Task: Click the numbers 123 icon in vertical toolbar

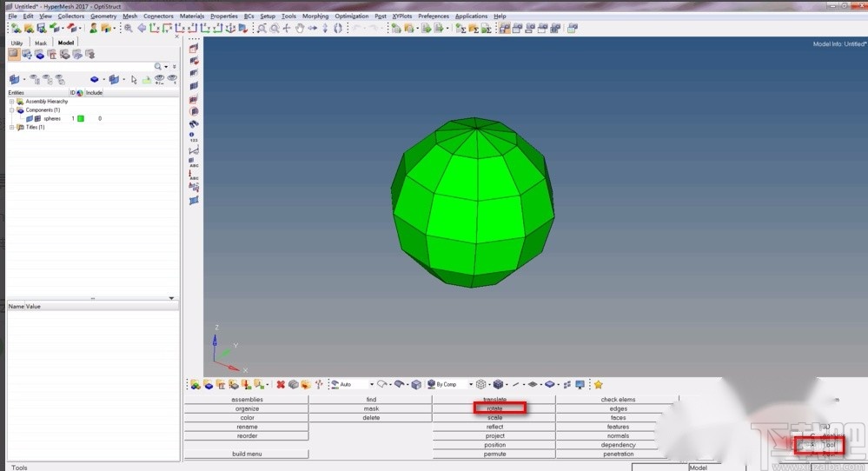Action: click(x=193, y=136)
